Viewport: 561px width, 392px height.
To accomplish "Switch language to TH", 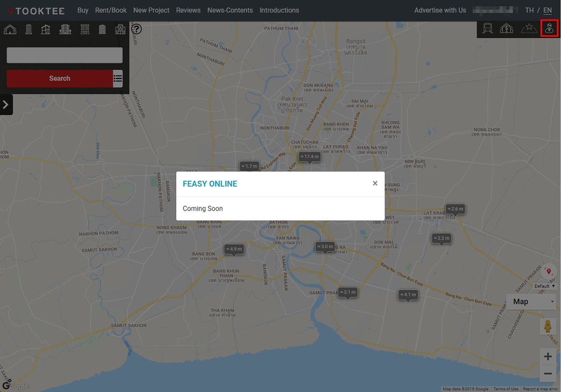I will (529, 10).
